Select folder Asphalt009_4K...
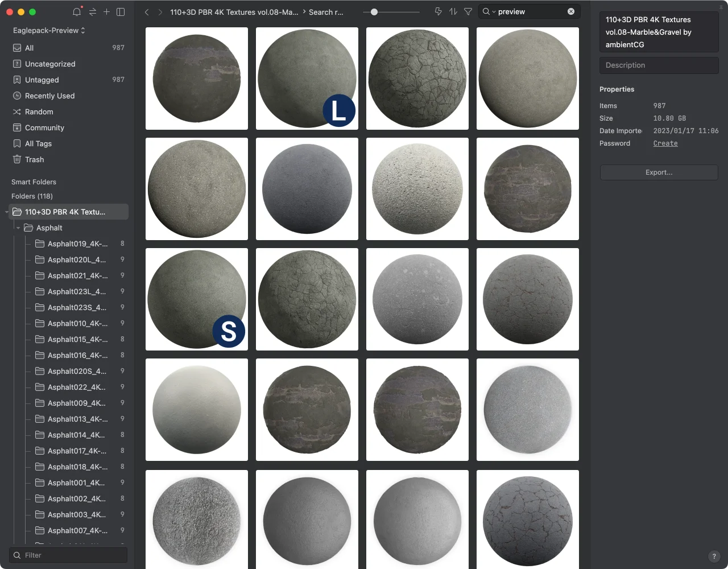 tap(77, 403)
